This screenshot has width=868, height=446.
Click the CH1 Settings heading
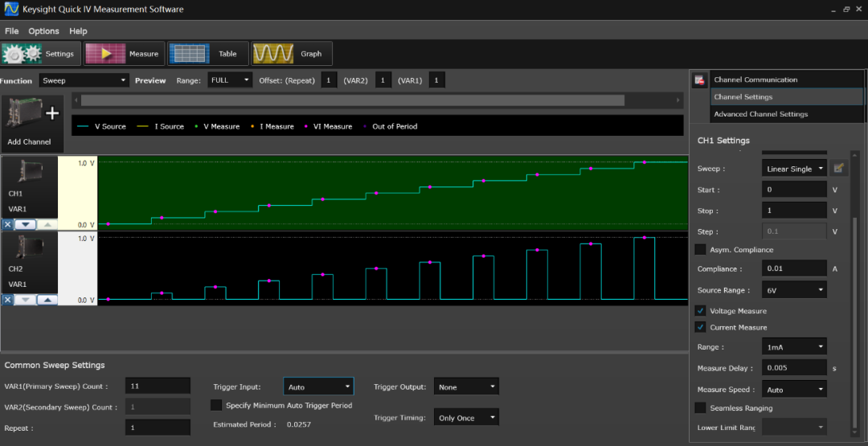(x=723, y=141)
